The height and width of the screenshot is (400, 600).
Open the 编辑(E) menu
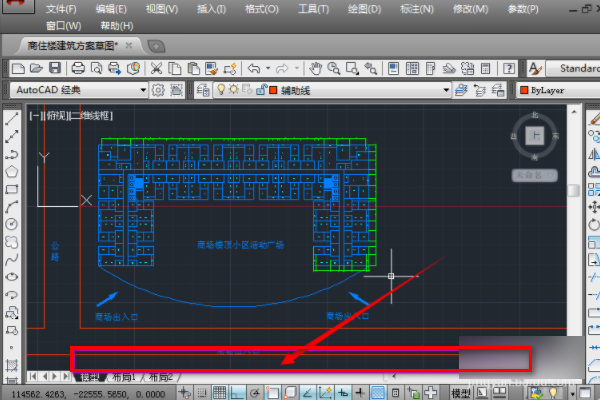coord(111,9)
